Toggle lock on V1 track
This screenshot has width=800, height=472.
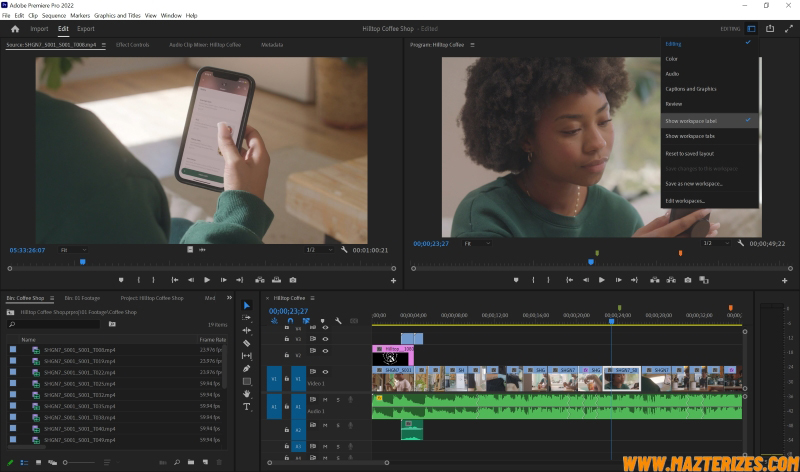tap(287, 379)
